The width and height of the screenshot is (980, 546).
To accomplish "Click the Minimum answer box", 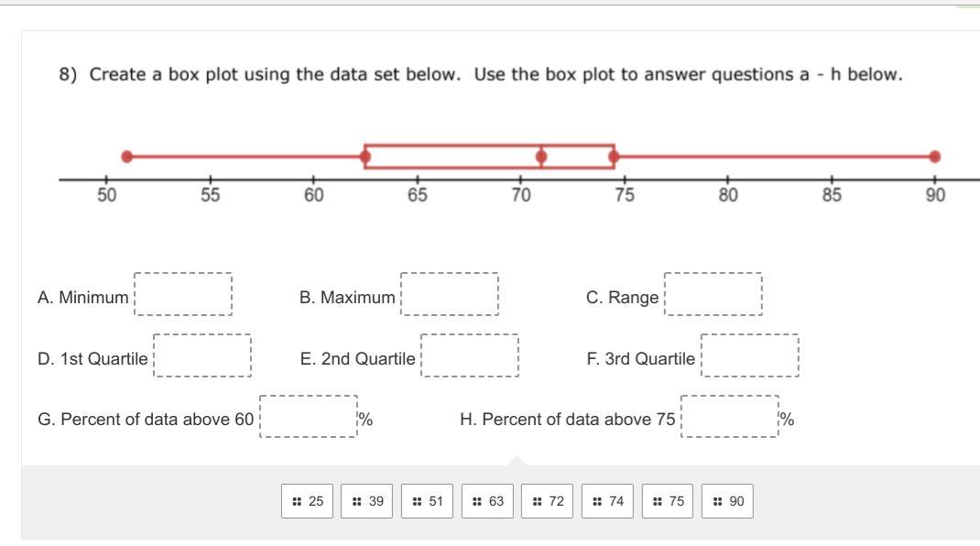I will (183, 294).
